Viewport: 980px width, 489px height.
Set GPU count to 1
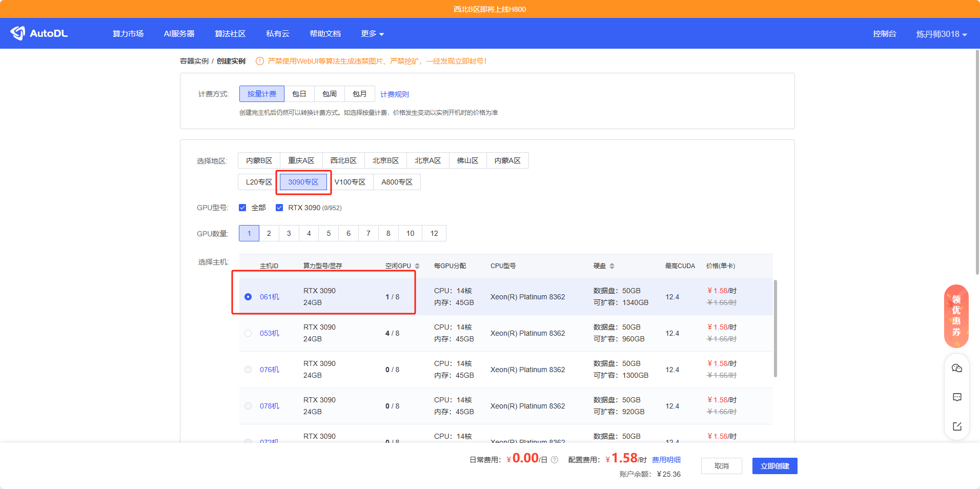(249, 233)
